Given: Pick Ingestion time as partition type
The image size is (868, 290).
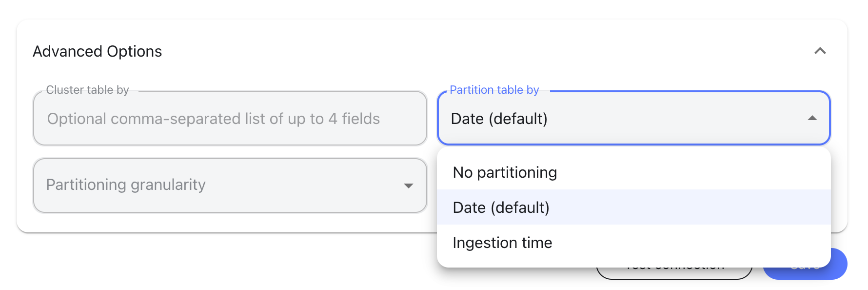Looking at the screenshot, I should [x=502, y=242].
